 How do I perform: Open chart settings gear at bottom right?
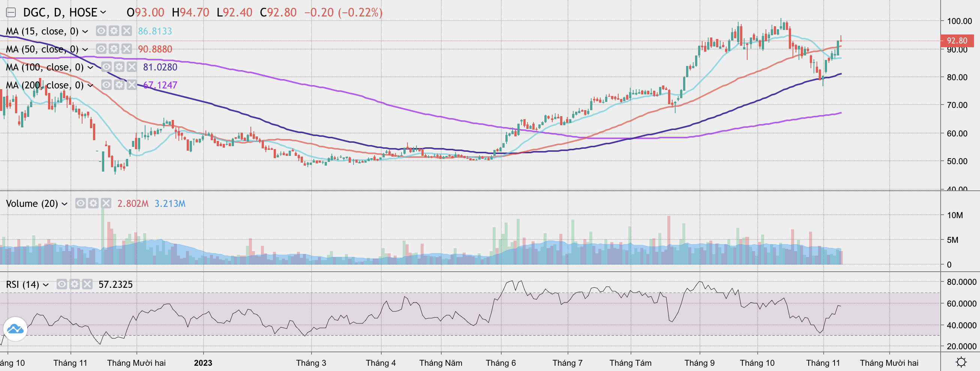pos(961,362)
